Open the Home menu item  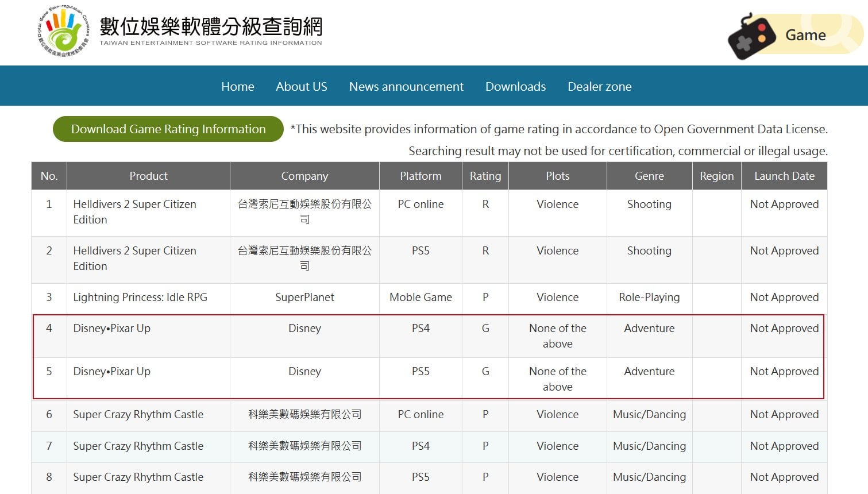pos(237,87)
